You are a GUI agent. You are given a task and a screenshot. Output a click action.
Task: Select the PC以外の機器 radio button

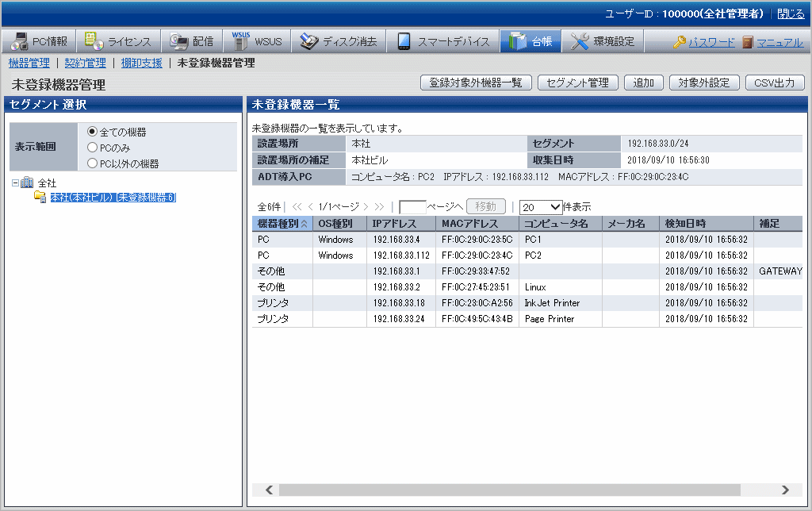pos(93,163)
